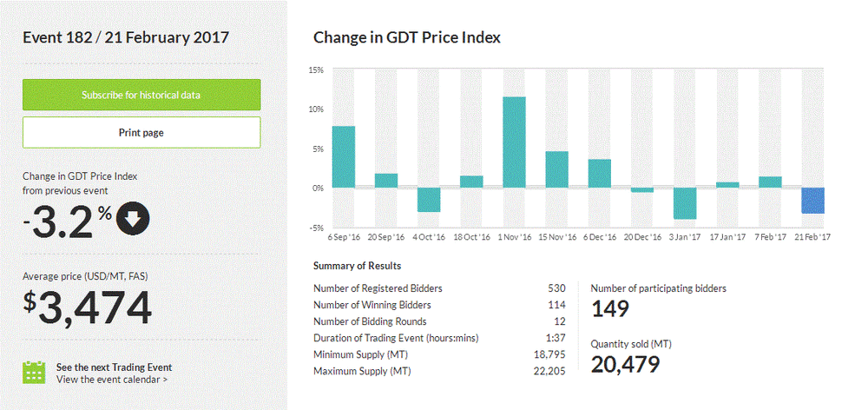This screenshot has height=410, width=868.
Task: Click the See the next Trading Event text
Action: (x=114, y=367)
